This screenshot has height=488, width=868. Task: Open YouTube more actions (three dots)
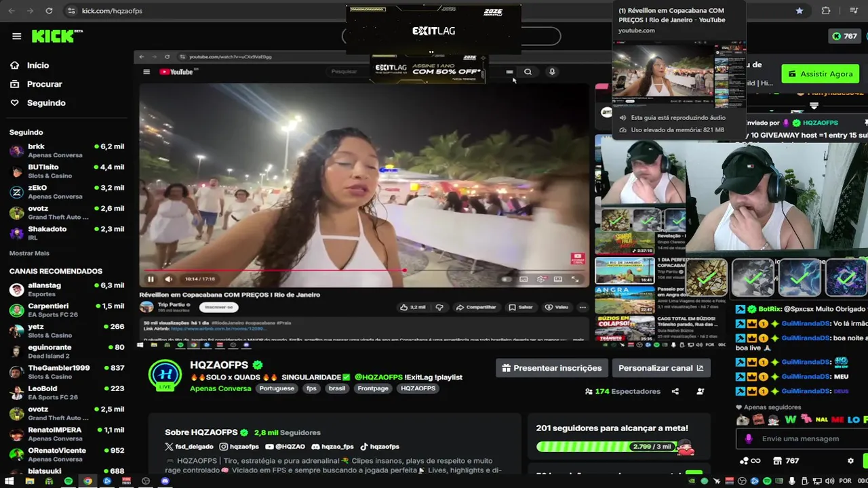click(x=583, y=307)
